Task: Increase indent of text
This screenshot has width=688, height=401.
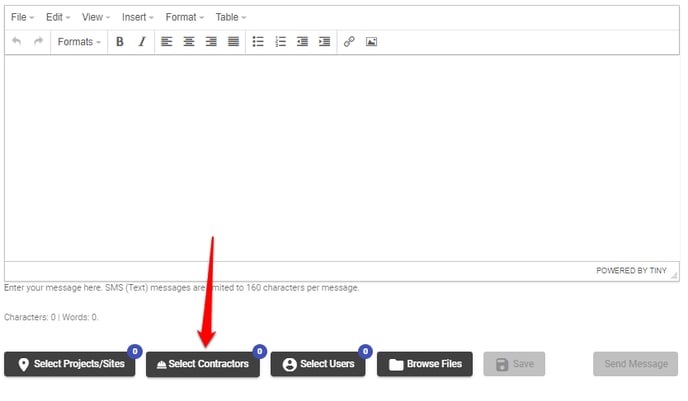Action: click(325, 42)
